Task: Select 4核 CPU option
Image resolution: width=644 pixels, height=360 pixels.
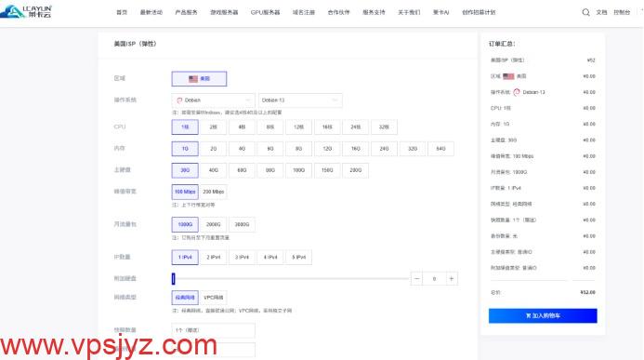Action: (242, 127)
